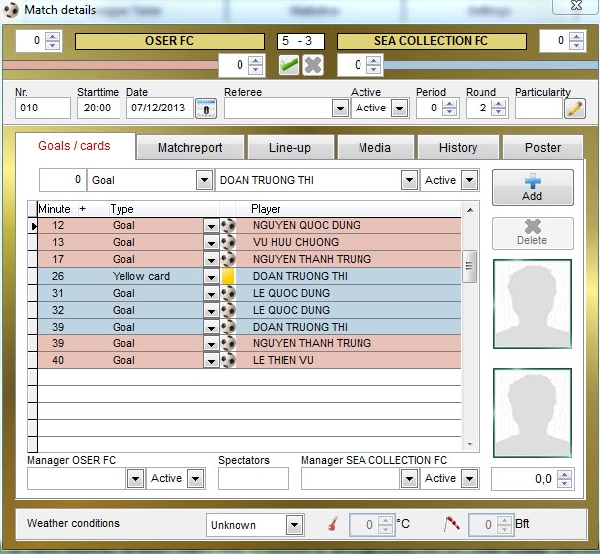Open the Media tab

pyautogui.click(x=375, y=147)
